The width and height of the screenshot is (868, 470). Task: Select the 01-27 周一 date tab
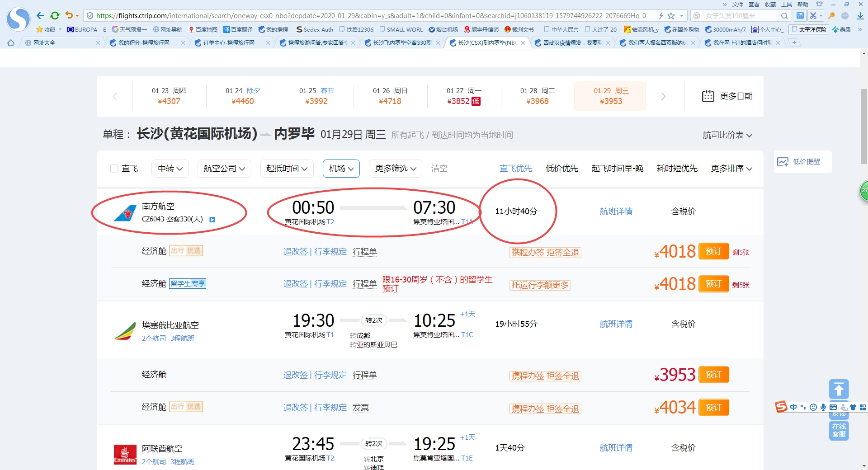[464, 96]
